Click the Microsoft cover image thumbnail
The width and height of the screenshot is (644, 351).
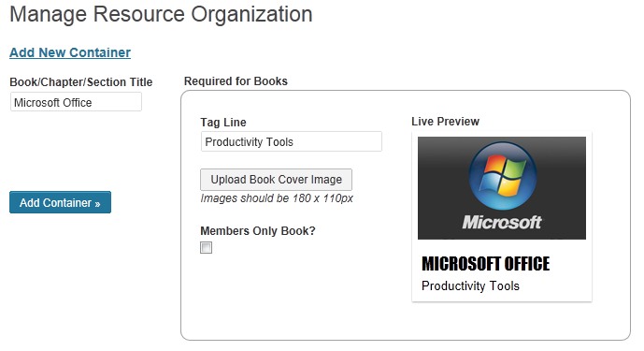coord(502,188)
